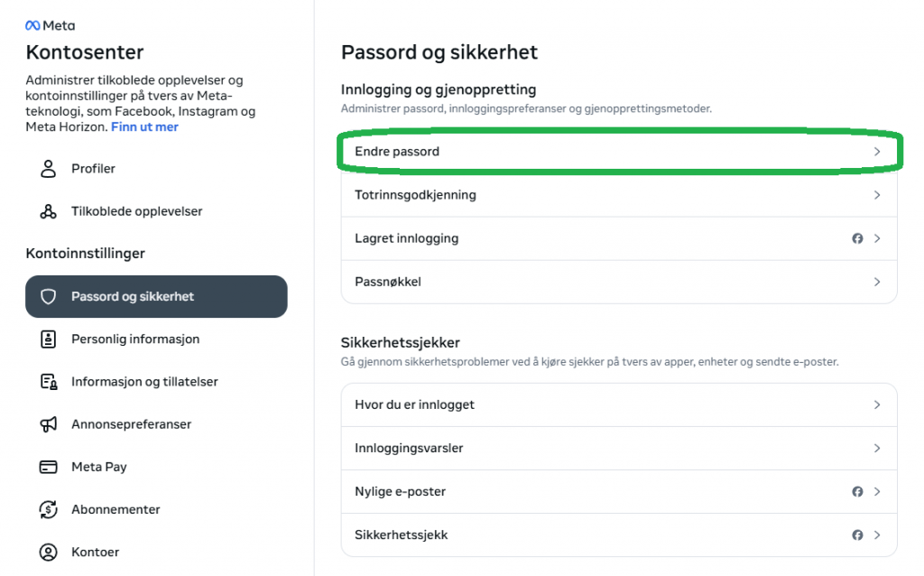924x576 pixels.
Task: Open Personlig informasjon via ID card icon
Action: click(x=49, y=339)
